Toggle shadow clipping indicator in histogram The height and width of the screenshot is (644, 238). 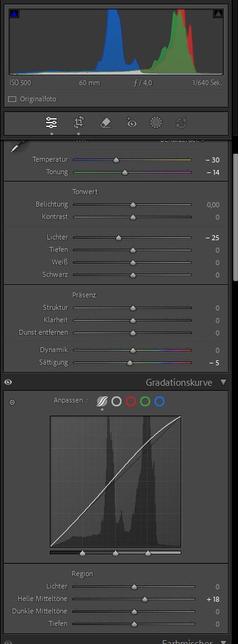point(14,14)
